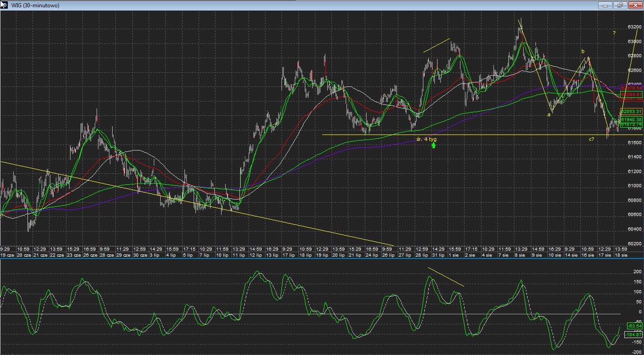Viewport: 644px width, 355px height.
Task: Select the 'śr. 4 tyg' text label
Action: [427, 139]
